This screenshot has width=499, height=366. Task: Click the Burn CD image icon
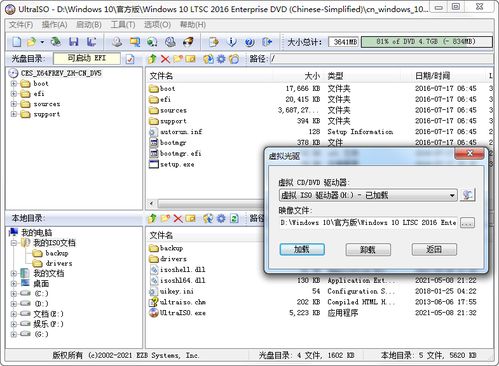[188, 42]
